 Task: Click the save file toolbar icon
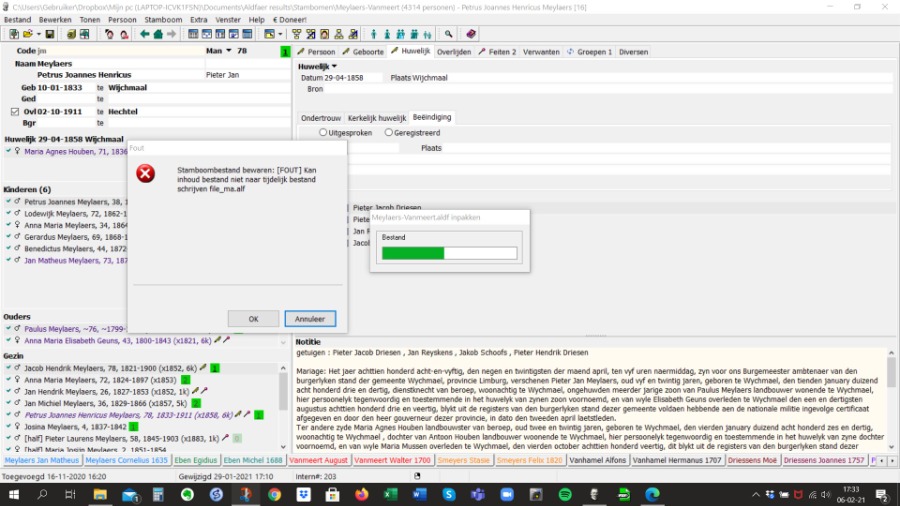[50, 34]
